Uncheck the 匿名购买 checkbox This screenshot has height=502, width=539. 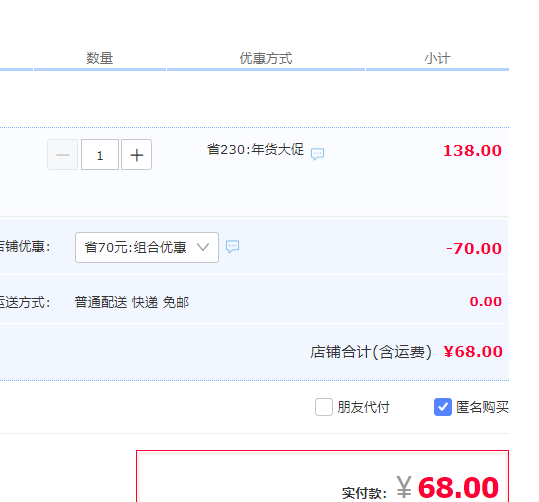(443, 407)
